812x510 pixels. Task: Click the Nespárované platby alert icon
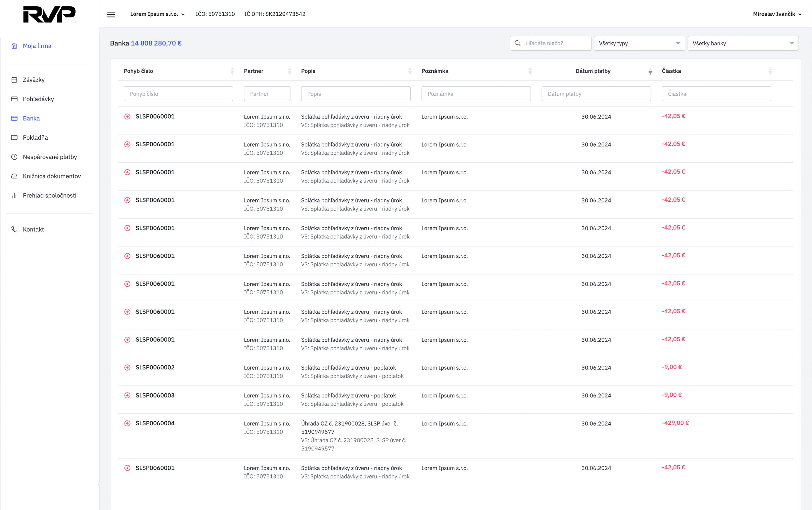[14, 157]
